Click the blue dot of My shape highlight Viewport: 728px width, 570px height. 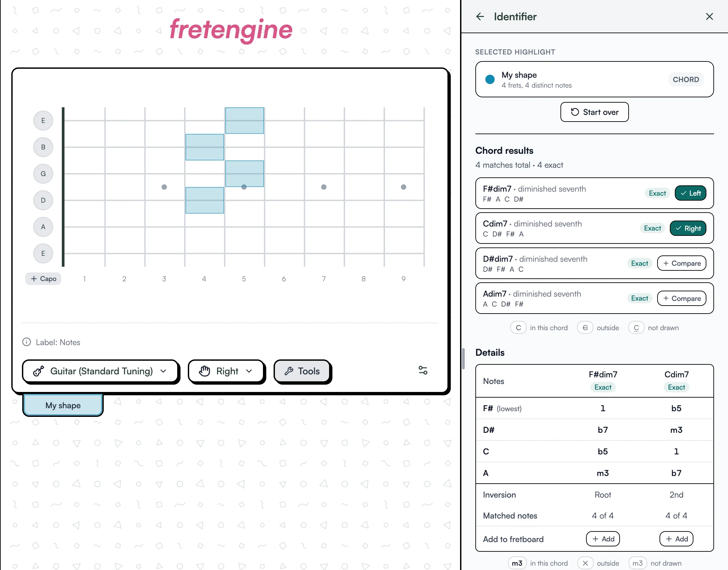pyautogui.click(x=490, y=79)
